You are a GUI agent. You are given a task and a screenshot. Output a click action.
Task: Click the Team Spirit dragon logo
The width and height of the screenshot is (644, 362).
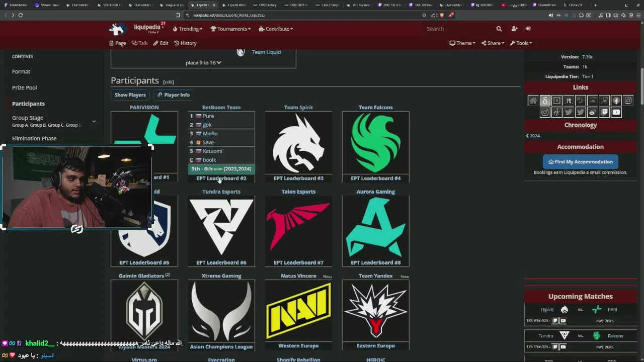[x=298, y=143]
